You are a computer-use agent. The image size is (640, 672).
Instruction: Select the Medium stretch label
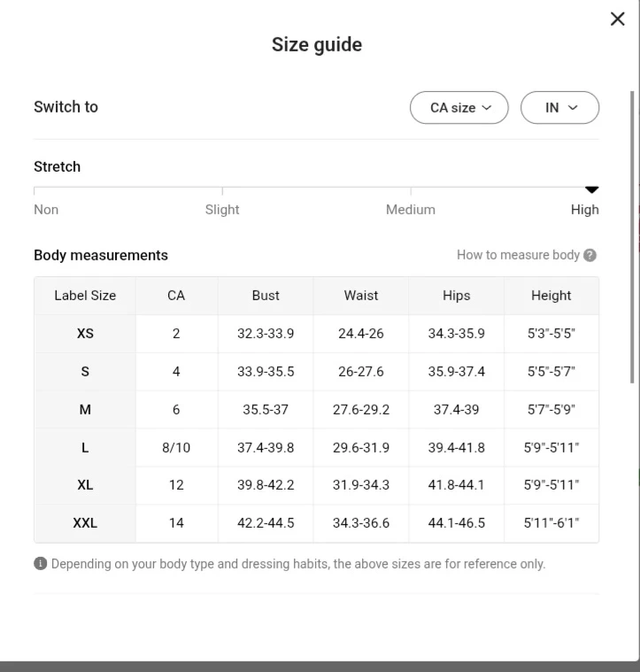[410, 210]
